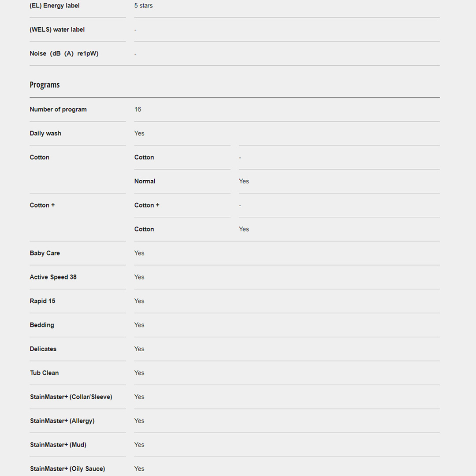Click the "Tub Clean" program label
476x476 pixels.
coord(45,373)
